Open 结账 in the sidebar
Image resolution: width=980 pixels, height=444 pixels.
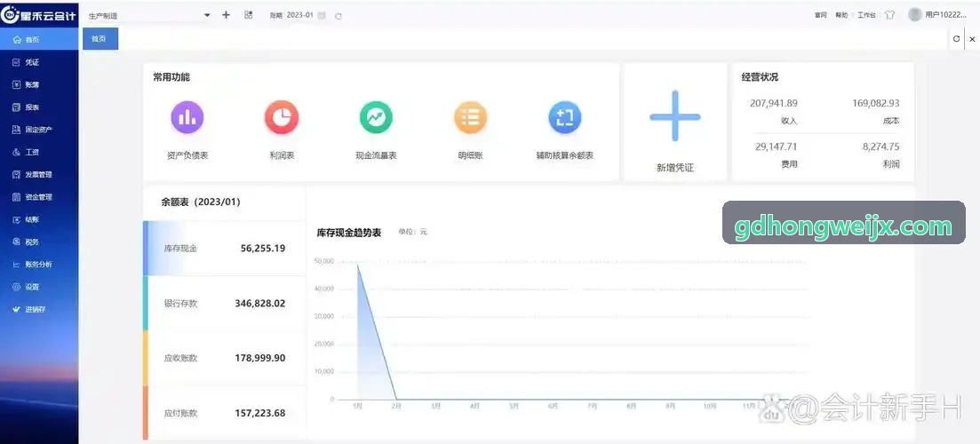39,220
